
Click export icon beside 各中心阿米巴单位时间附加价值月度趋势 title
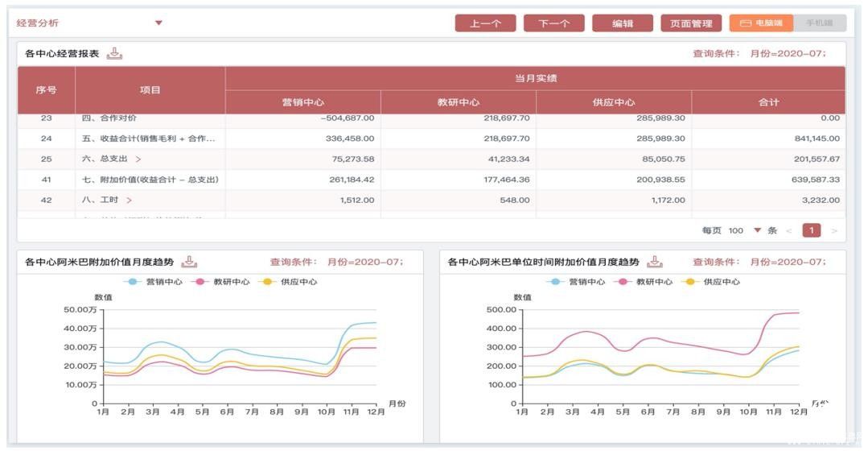[x=656, y=262]
